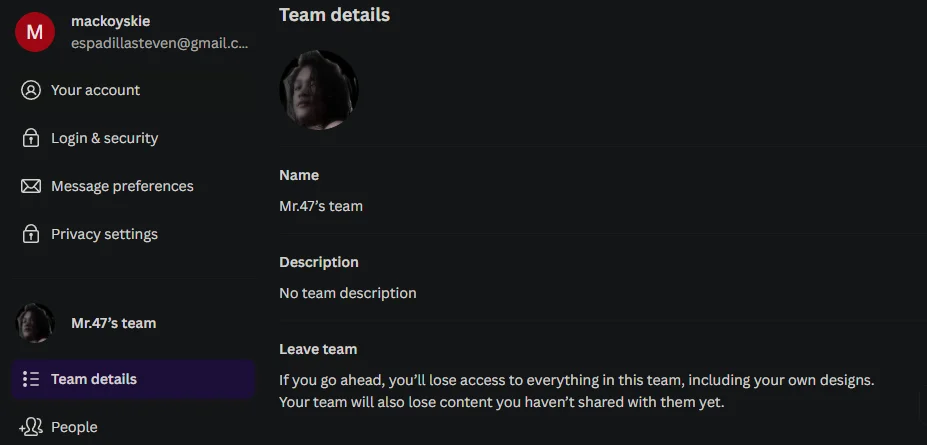Click the mackoyskie username at top

[x=111, y=21]
